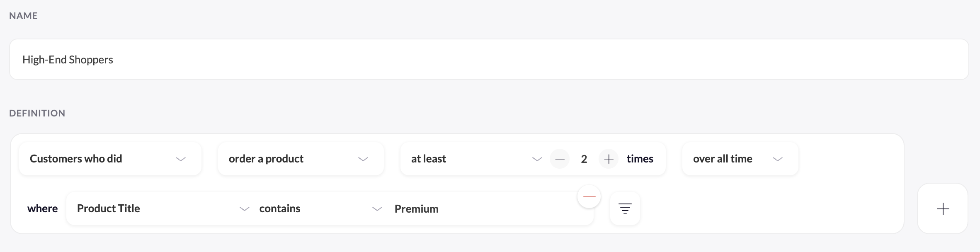
Task: Open the "at least" comparison dropdown
Action: click(x=473, y=159)
